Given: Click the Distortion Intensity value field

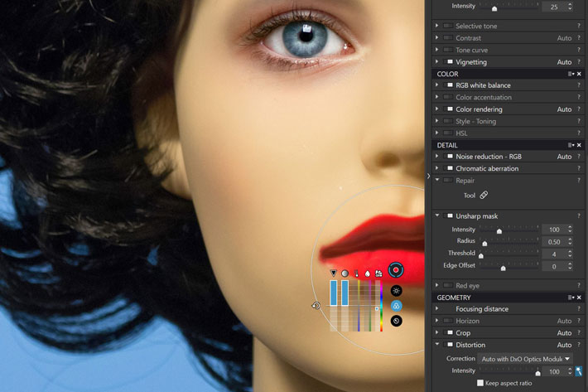Looking at the screenshot, I should point(554,371).
